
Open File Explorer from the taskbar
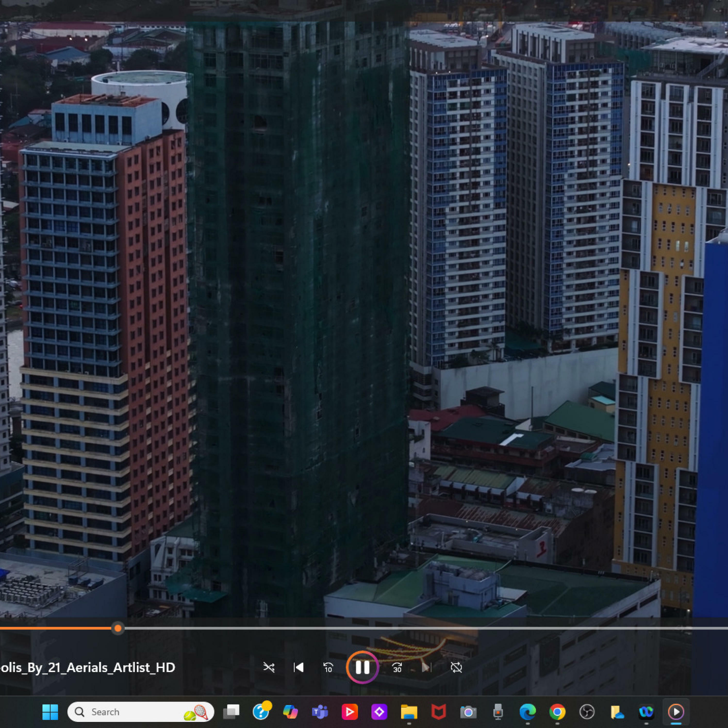(x=409, y=712)
